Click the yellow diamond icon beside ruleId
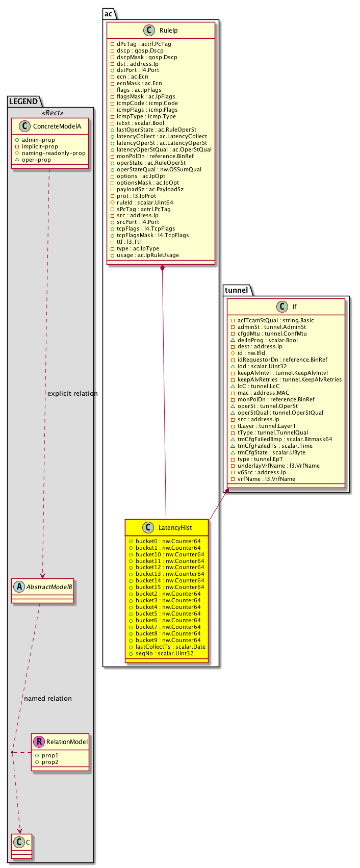This screenshot has width=360, height=868. (113, 202)
